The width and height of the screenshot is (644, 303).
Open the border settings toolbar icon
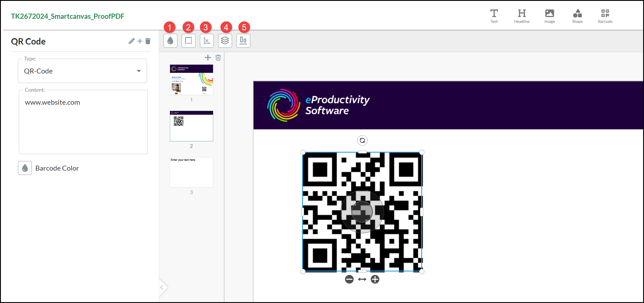[x=188, y=41]
